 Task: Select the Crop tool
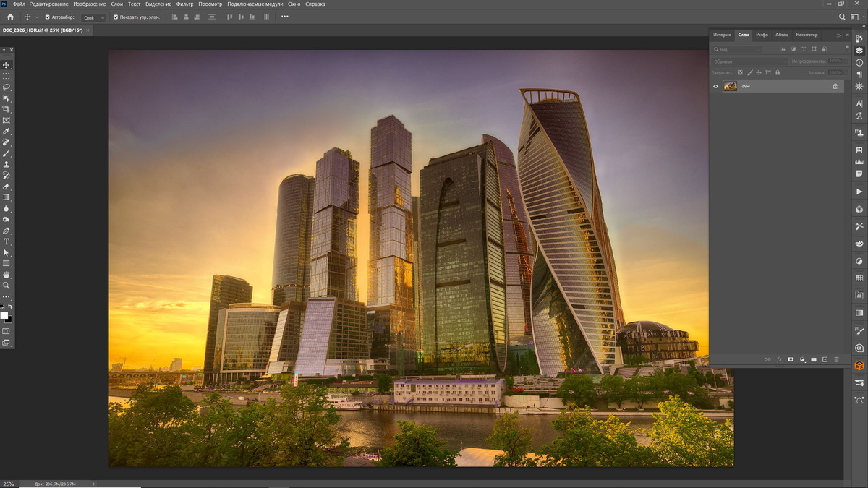pyautogui.click(x=7, y=108)
